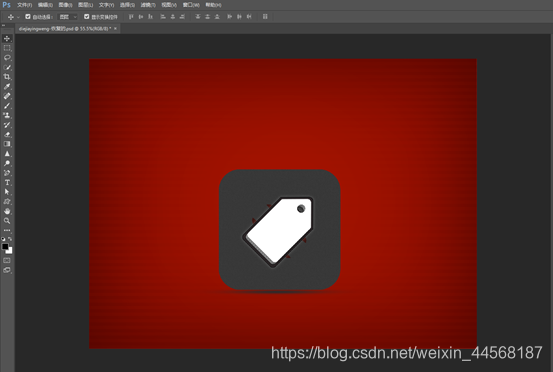Align left edges in options bar

click(x=163, y=17)
